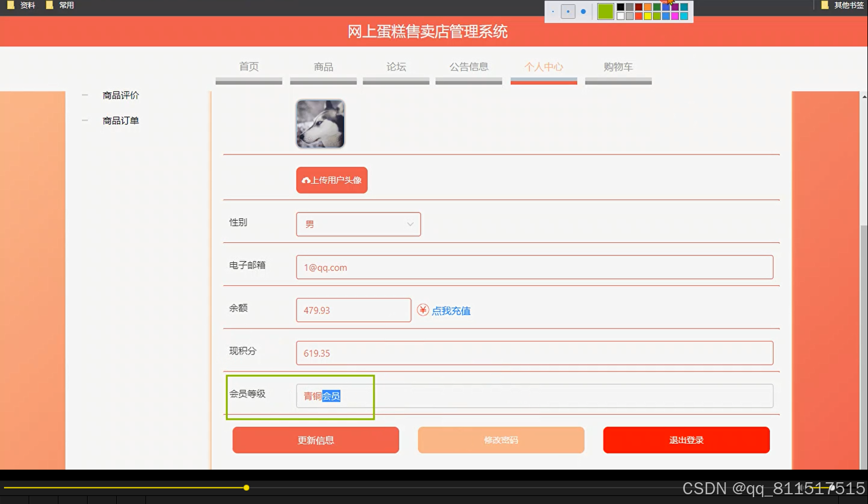Click the 更新信息 update button
Image resolution: width=868 pixels, height=504 pixels.
click(x=315, y=440)
